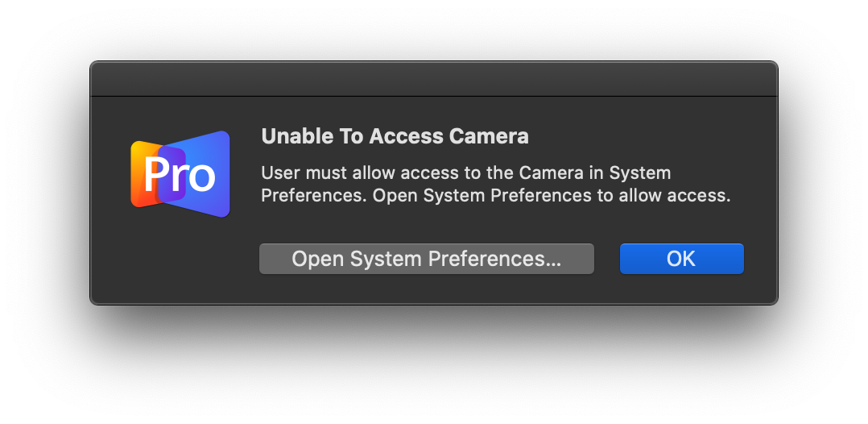Screen dimensions: 868x424
Task: Dismiss the alert with the OK button
Action: pos(681,259)
